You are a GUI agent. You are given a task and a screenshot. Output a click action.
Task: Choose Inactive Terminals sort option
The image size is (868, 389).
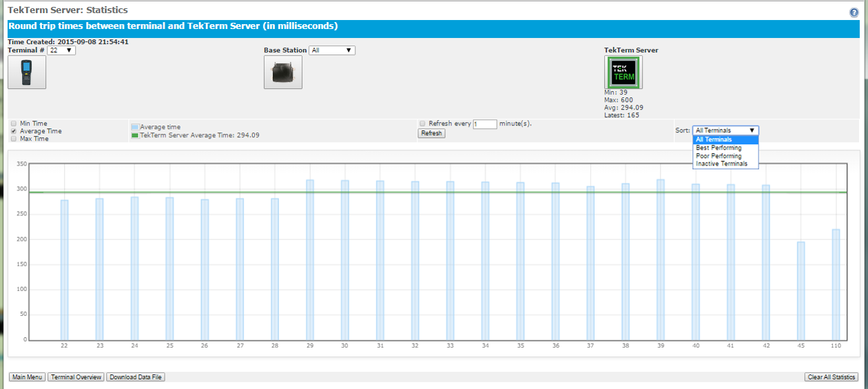[x=726, y=164]
